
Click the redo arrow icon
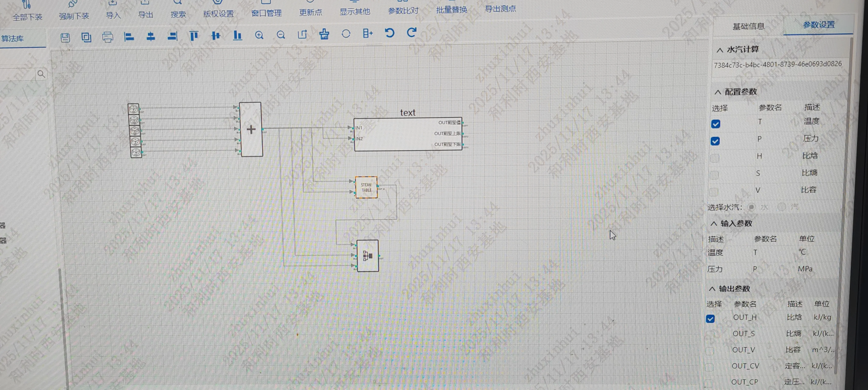click(411, 33)
